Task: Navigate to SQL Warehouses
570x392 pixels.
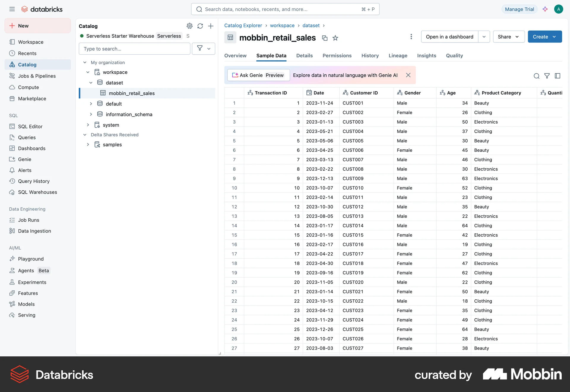Action: pyautogui.click(x=37, y=192)
